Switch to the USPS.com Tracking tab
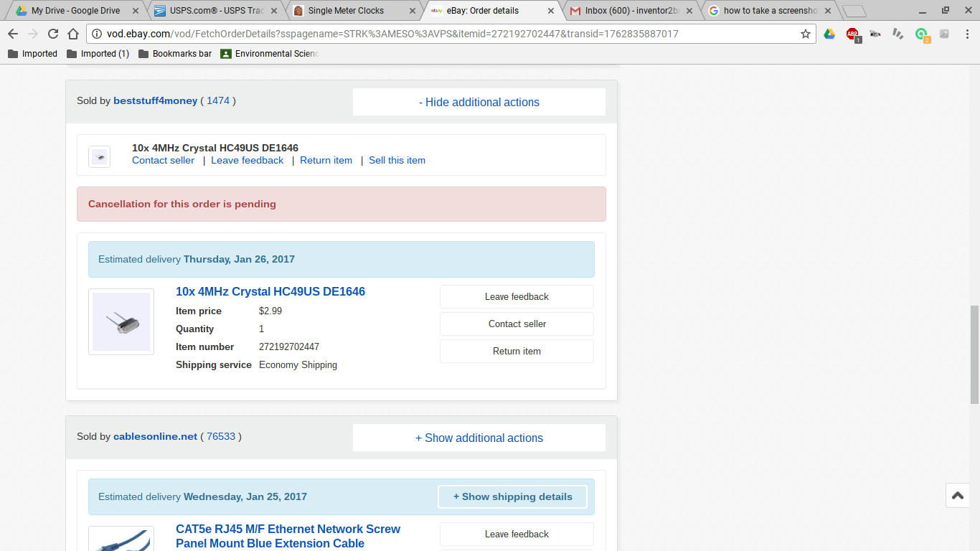 217,11
